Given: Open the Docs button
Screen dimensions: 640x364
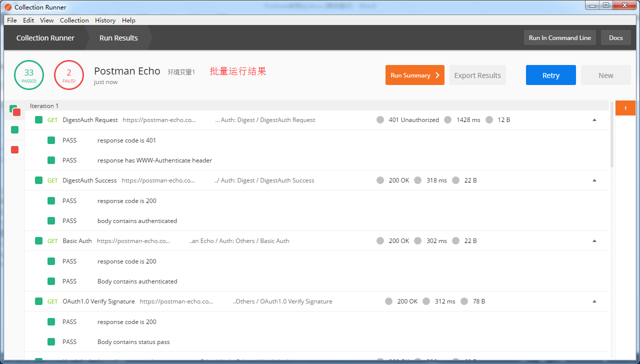Looking at the screenshot, I should 616,38.
